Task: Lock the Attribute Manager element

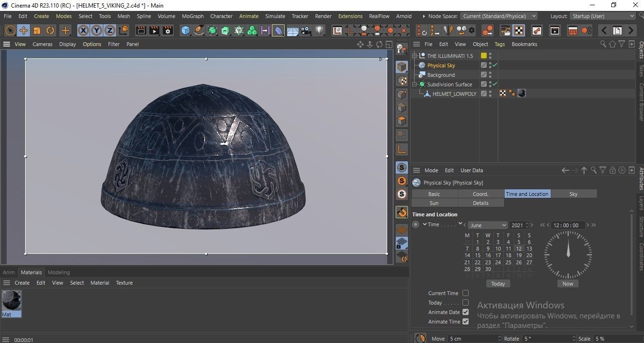Action: point(613,170)
